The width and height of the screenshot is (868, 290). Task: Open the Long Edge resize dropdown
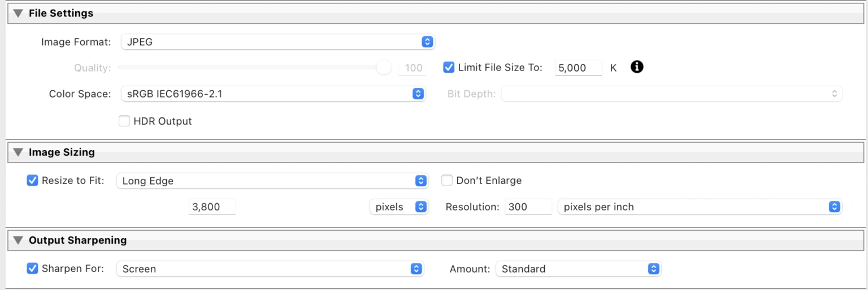tap(272, 181)
